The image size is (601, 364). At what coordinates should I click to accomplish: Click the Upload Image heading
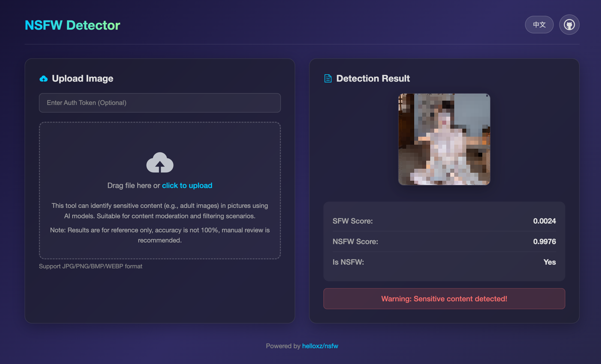coord(83,79)
